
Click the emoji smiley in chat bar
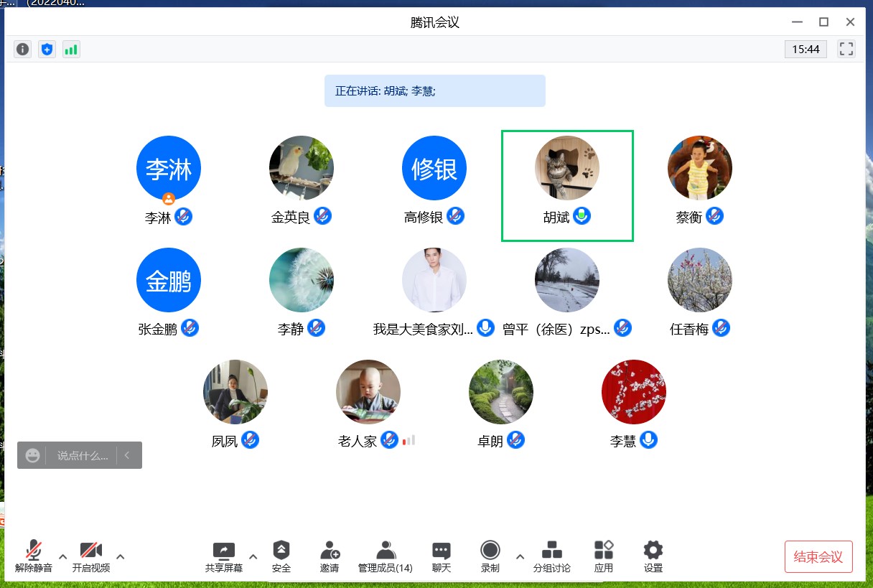[x=32, y=455]
